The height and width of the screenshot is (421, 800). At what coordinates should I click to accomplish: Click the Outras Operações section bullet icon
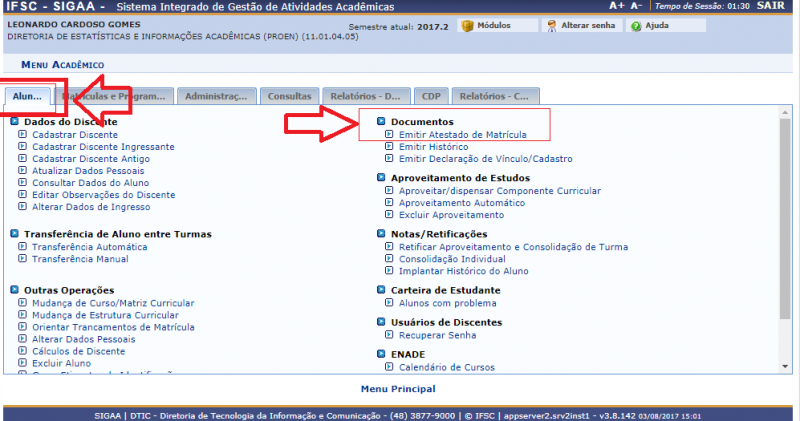point(14,290)
